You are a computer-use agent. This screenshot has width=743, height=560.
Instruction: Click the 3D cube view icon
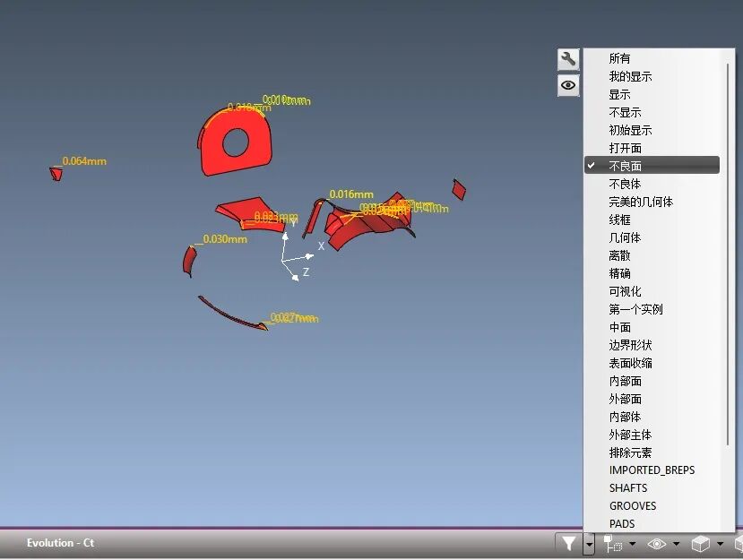[x=700, y=544]
